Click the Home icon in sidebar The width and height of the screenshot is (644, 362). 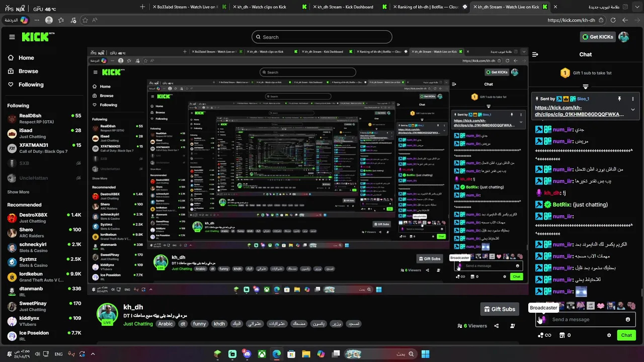coord(11,58)
